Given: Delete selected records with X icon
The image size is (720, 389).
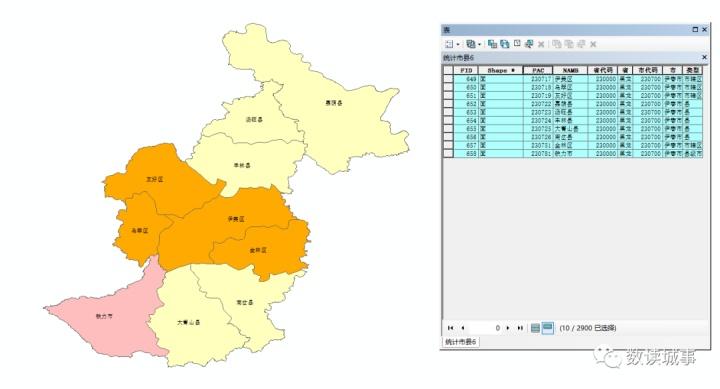Looking at the screenshot, I should (x=541, y=45).
